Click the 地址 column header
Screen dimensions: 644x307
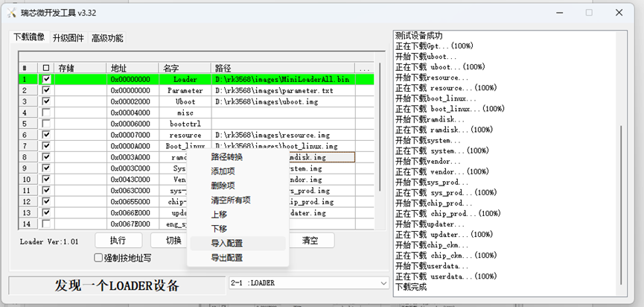click(x=133, y=69)
